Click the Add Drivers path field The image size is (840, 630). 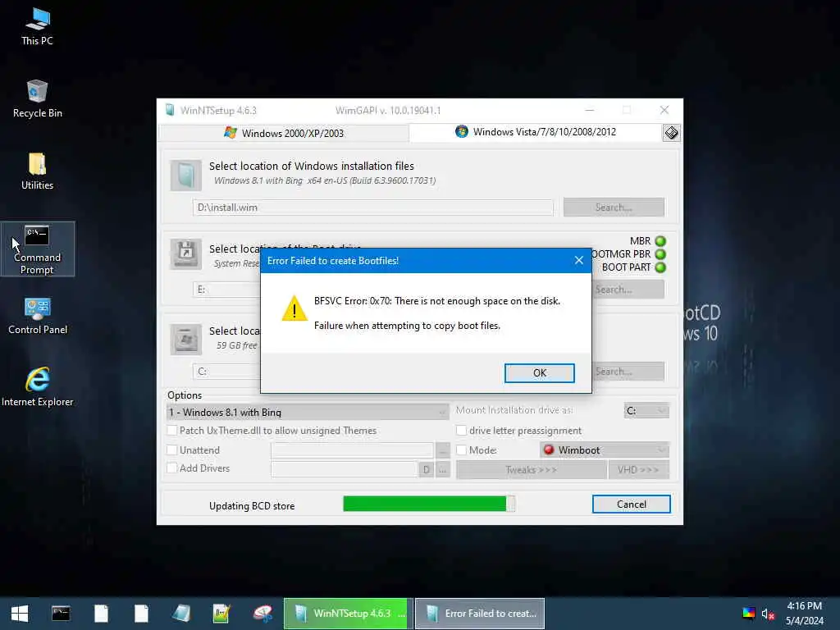pyautogui.click(x=344, y=470)
